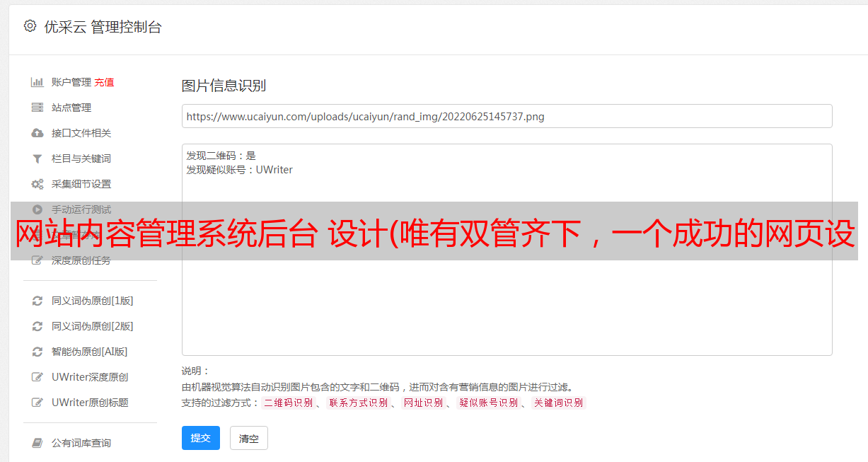Open 同义词伪原创[1版] menu item
The height and width of the screenshot is (462, 868).
click(93, 301)
